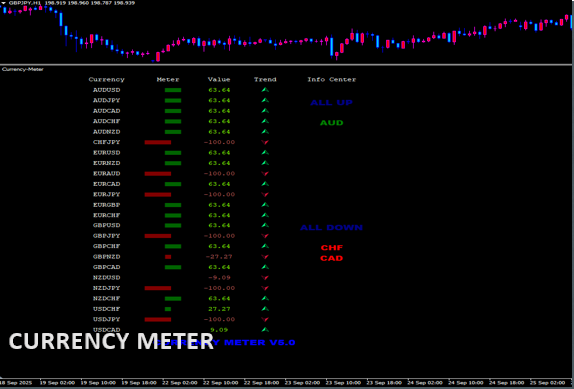Click the Currency-Meter indicator window label
This screenshot has width=574, height=389.
point(23,69)
